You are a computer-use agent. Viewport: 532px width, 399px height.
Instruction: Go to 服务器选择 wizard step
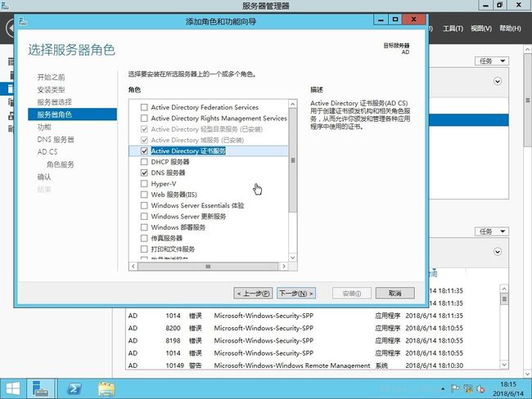pyautogui.click(x=54, y=102)
